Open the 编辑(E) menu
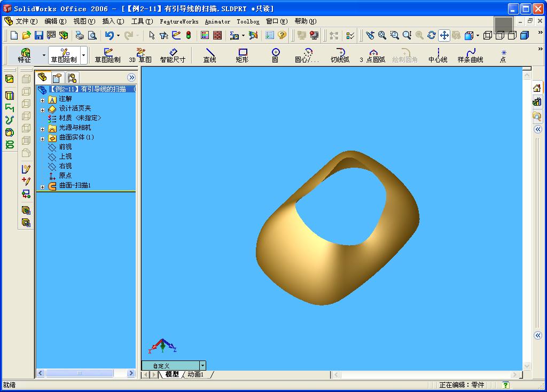547x392 pixels. (x=56, y=21)
